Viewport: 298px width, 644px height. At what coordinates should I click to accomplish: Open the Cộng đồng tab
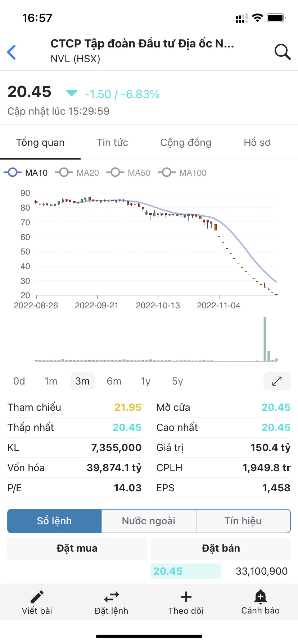click(186, 143)
